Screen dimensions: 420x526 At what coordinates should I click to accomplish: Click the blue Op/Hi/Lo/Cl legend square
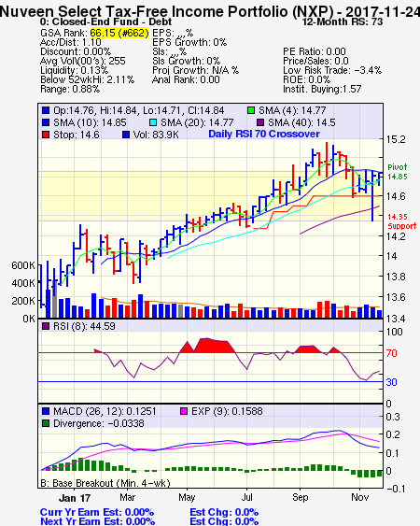tap(46, 110)
